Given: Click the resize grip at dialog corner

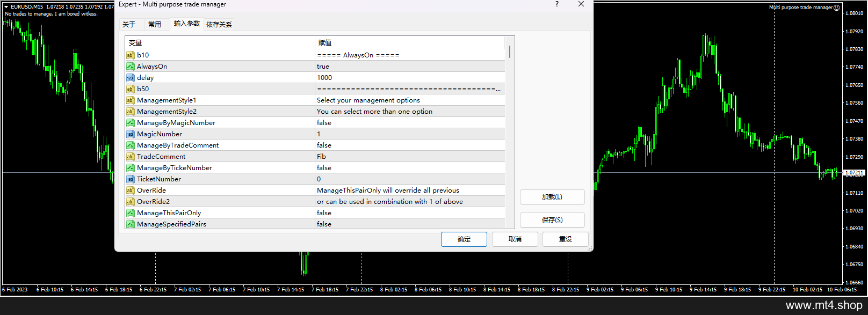Looking at the screenshot, I should 590,248.
